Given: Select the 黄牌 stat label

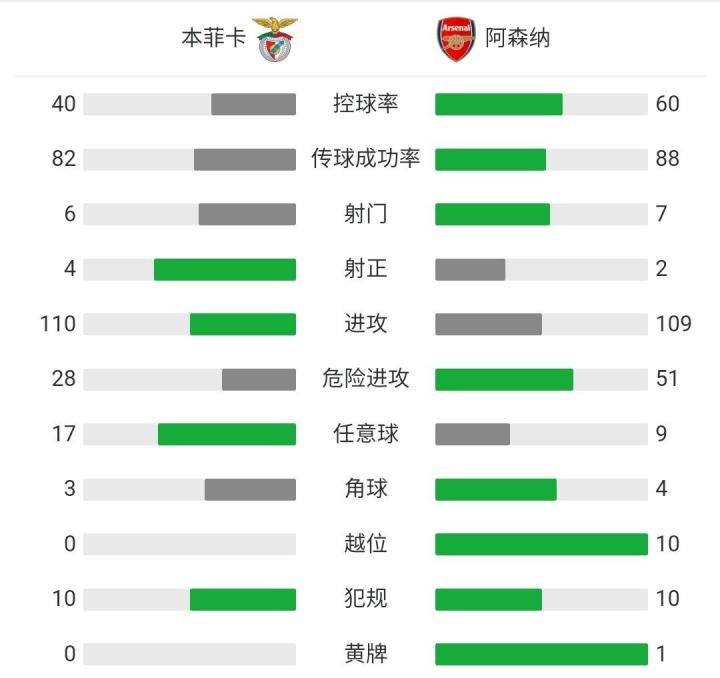Looking at the screenshot, I should [x=365, y=654].
